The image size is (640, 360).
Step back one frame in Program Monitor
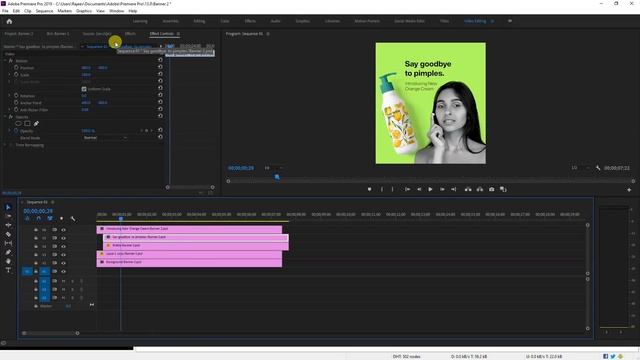point(419,189)
